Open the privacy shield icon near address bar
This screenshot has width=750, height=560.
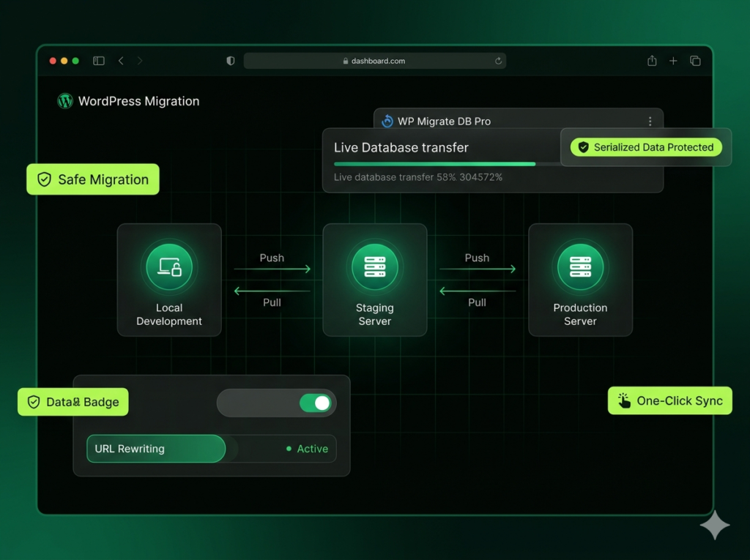click(231, 61)
